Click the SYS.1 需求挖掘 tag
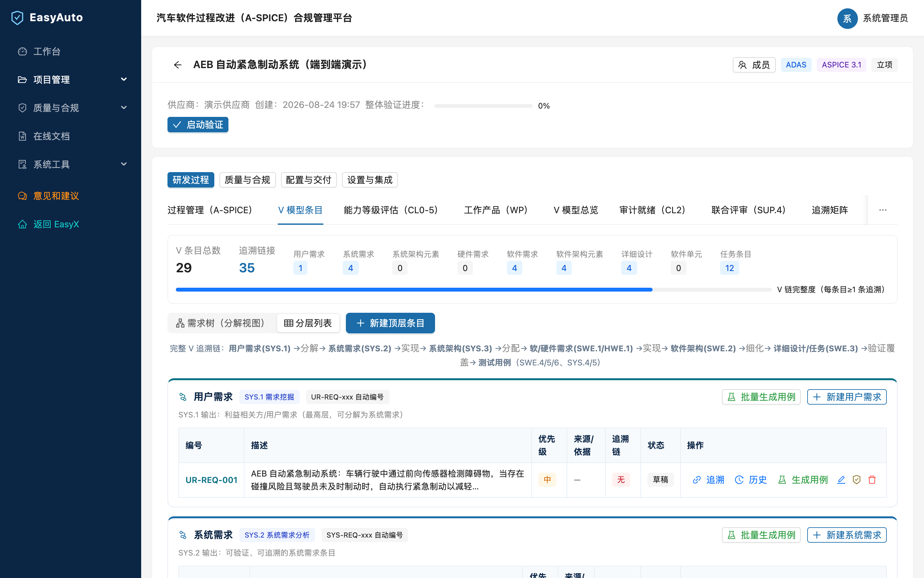Image resolution: width=924 pixels, height=578 pixels. tap(269, 397)
